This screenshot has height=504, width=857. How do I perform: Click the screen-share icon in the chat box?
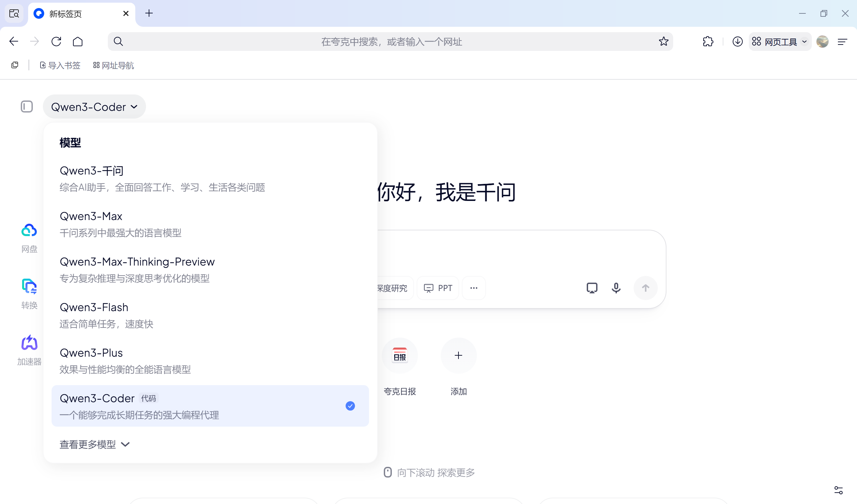(x=592, y=288)
